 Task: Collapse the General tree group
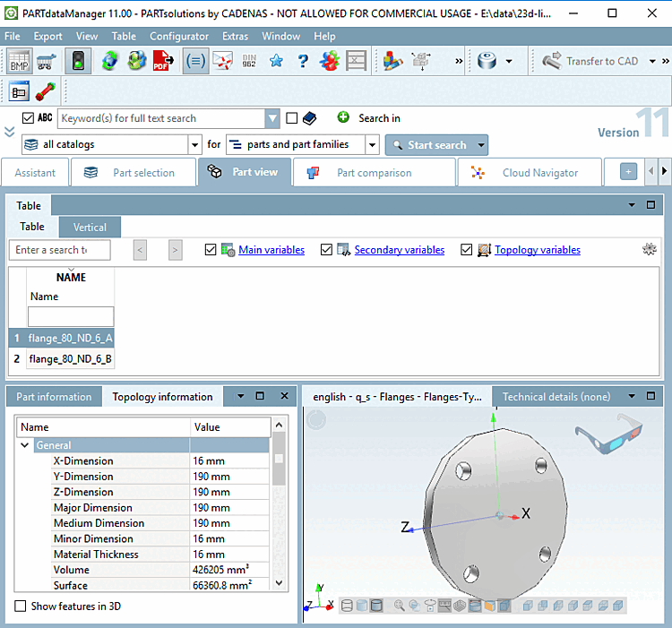pyautogui.click(x=24, y=445)
